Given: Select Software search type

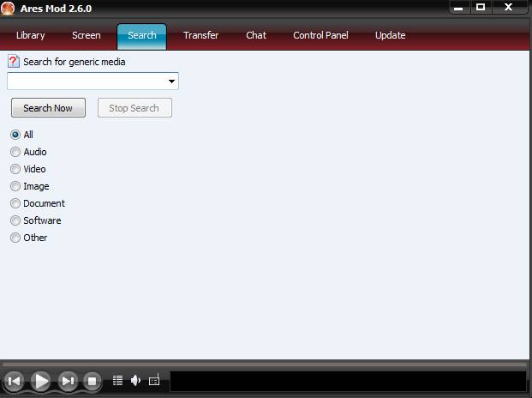Looking at the screenshot, I should point(15,220).
